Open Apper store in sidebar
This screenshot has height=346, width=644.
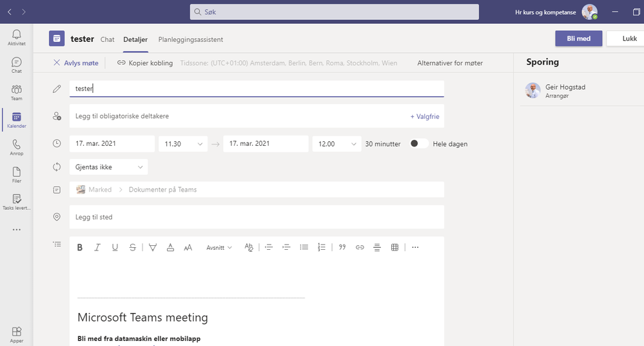pos(16,334)
